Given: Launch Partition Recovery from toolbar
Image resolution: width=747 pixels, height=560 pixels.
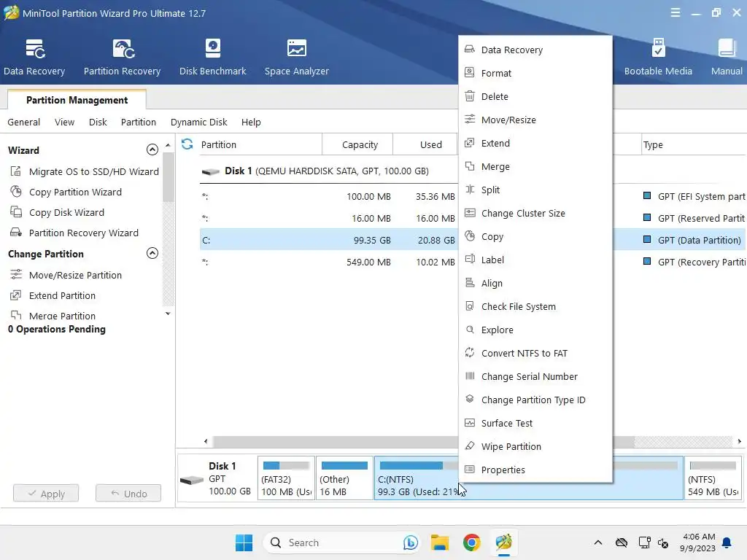Looking at the screenshot, I should (x=122, y=57).
